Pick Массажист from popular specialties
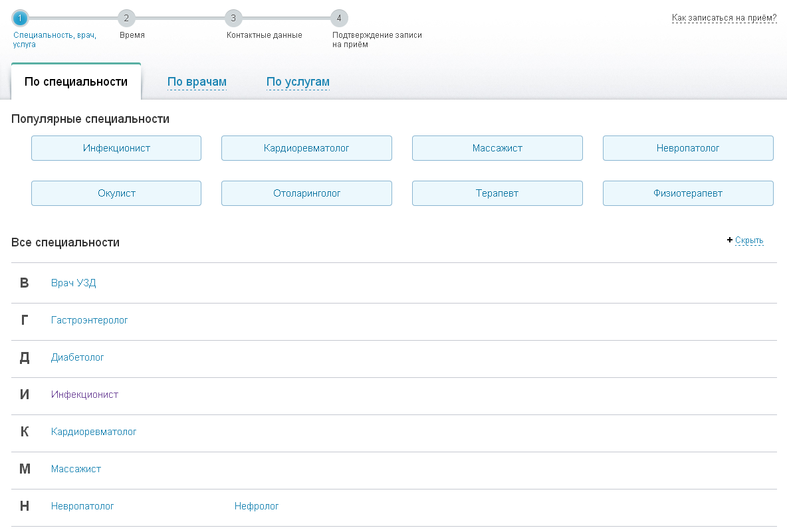787x532 pixels. pyautogui.click(x=497, y=148)
